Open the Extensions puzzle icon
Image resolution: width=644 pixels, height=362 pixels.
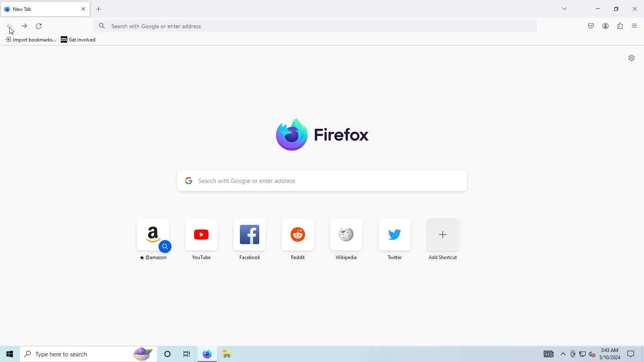click(620, 26)
